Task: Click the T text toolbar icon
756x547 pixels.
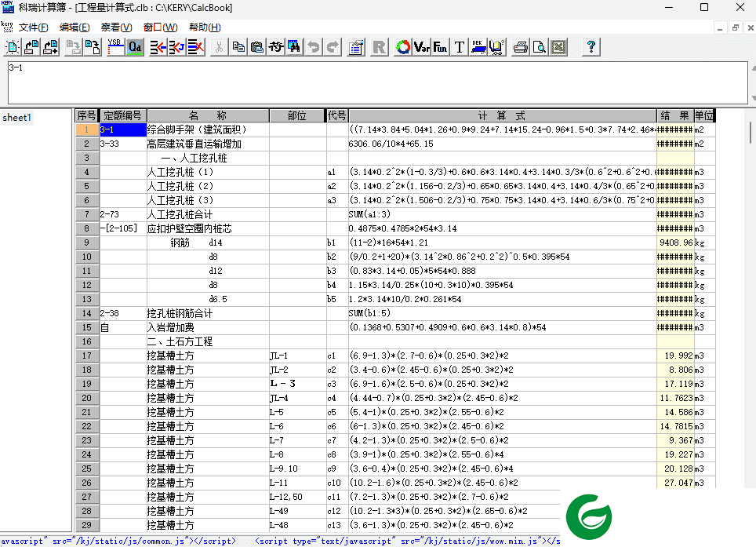Action: pyautogui.click(x=460, y=47)
